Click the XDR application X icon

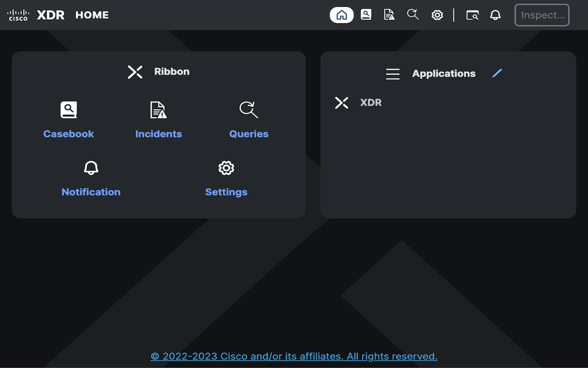coord(342,103)
